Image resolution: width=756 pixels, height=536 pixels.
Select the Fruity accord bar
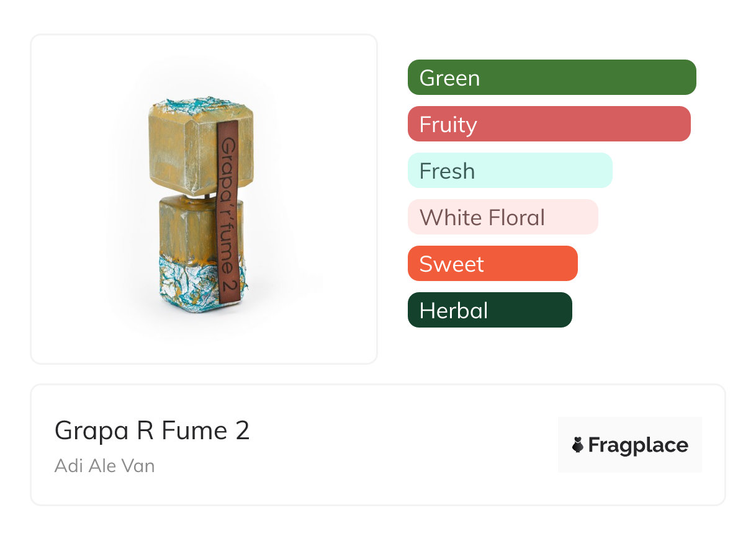tap(549, 124)
